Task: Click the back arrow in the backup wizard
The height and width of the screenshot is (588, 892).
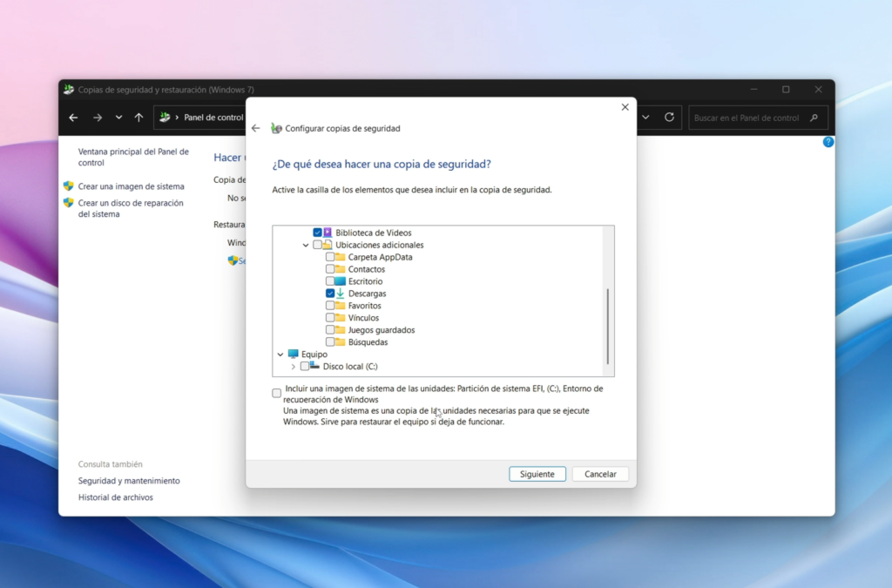Action: click(255, 128)
